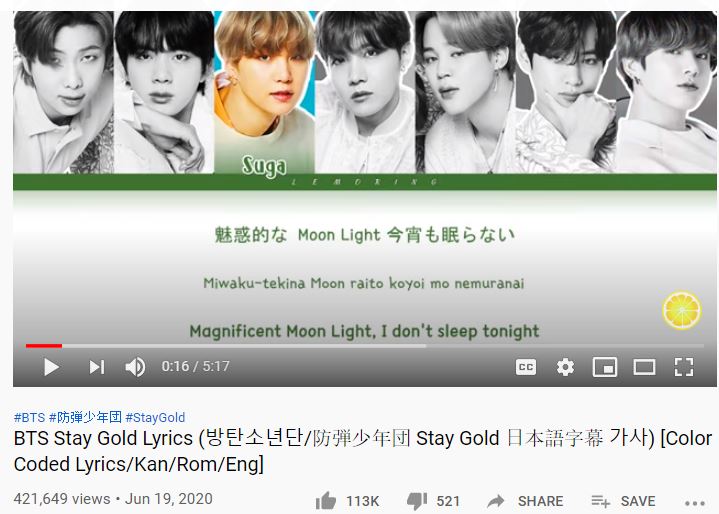Play the video

51,367
